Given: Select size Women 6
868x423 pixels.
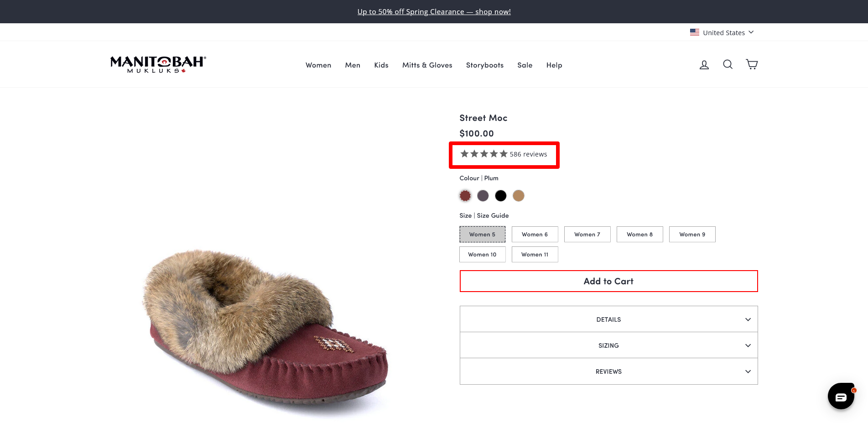Looking at the screenshot, I should pos(535,235).
